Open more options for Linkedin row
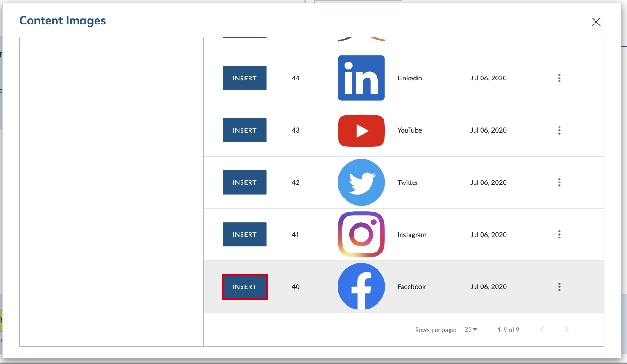 click(x=559, y=78)
